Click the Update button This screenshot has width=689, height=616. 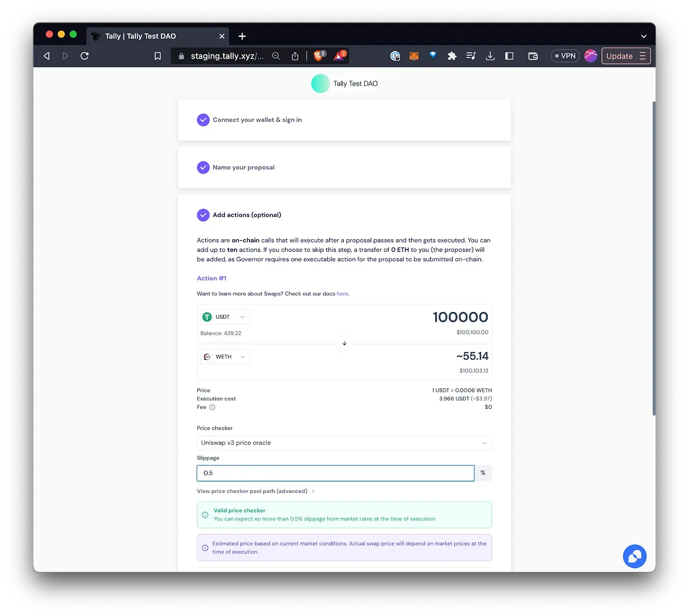pyautogui.click(x=626, y=56)
